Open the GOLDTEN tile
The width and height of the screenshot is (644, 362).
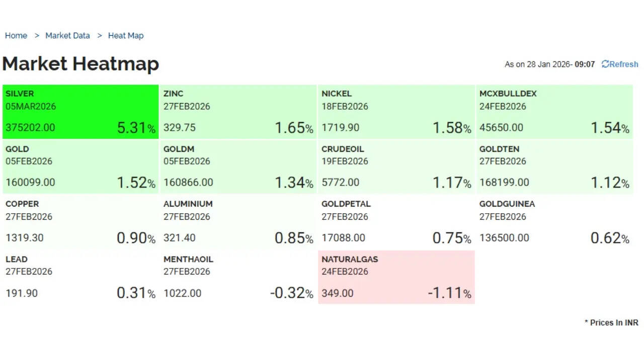pyautogui.click(x=554, y=166)
